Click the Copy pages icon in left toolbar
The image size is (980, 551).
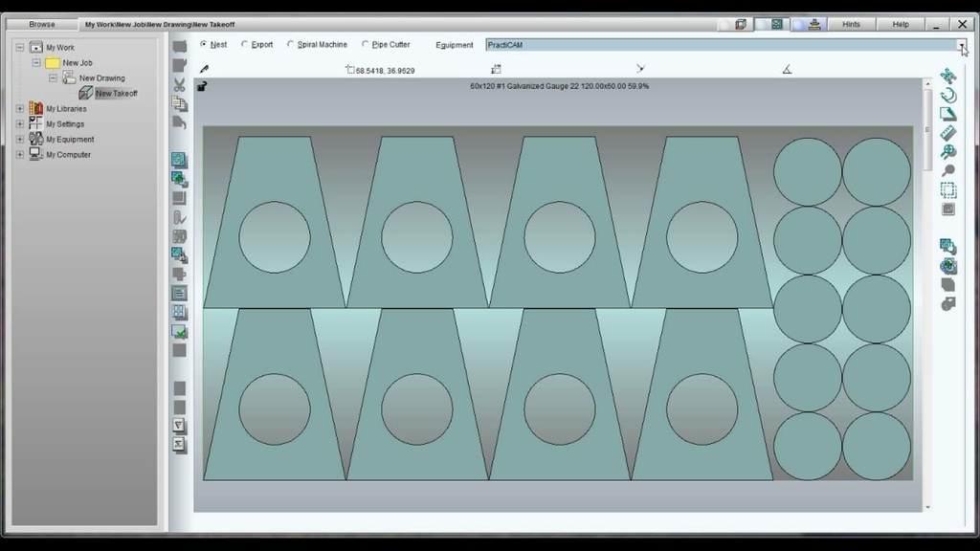(x=179, y=103)
